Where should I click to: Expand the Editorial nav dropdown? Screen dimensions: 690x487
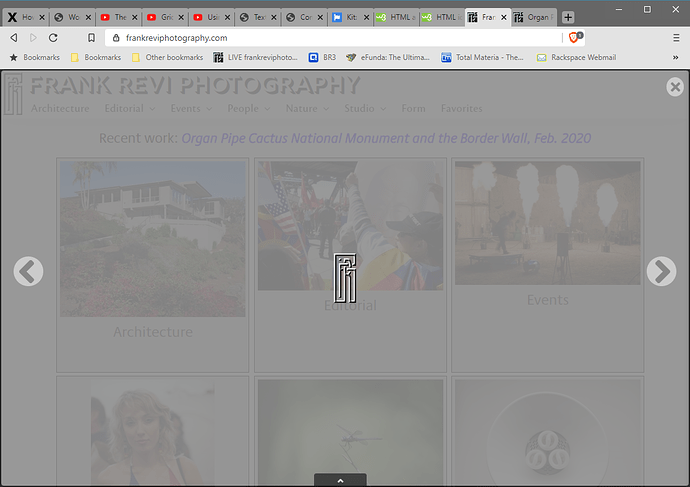[130, 108]
